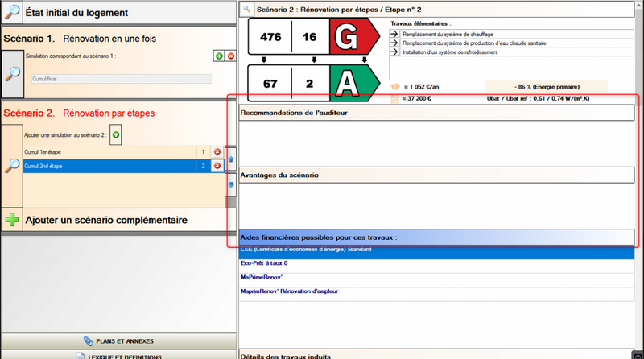Viewport: 644px width, 359px height.
Task: Open the LEXIQUE ET DEFINITIONS section
Action: point(118,356)
